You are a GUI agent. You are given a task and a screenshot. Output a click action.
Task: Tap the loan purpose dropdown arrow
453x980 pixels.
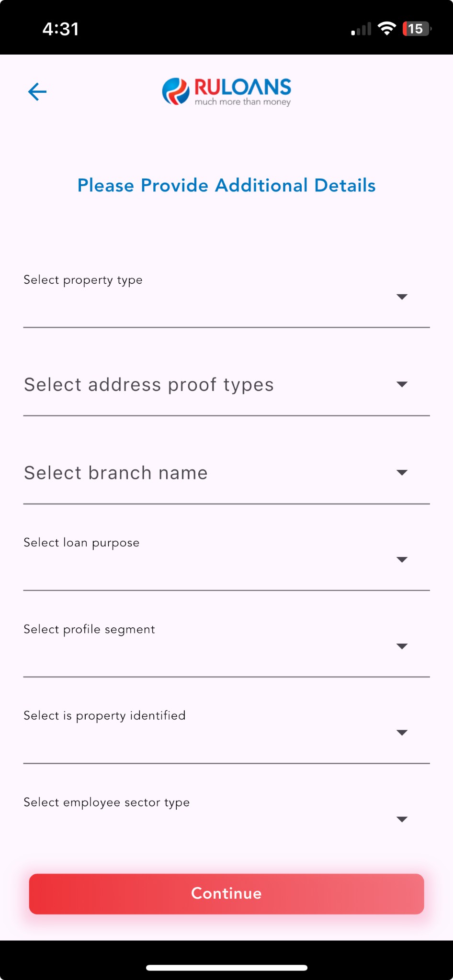coord(402,560)
